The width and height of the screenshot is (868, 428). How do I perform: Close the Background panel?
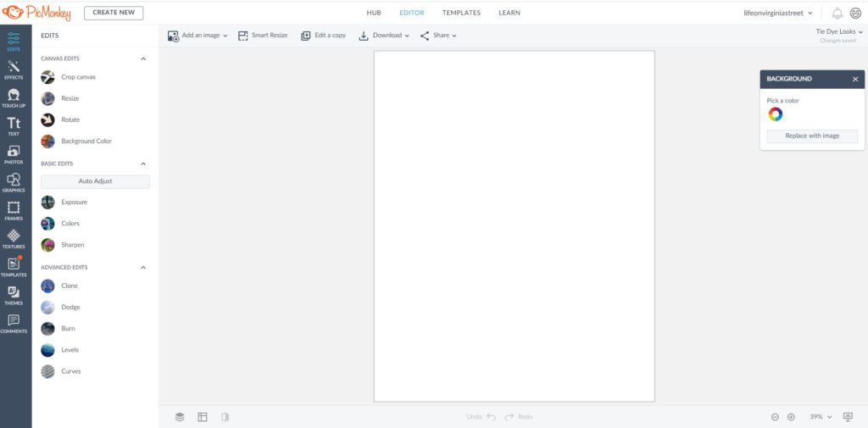tap(855, 79)
